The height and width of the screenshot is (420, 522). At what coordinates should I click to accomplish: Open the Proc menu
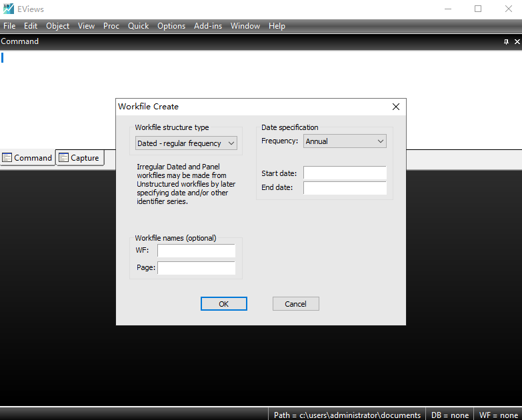click(111, 26)
